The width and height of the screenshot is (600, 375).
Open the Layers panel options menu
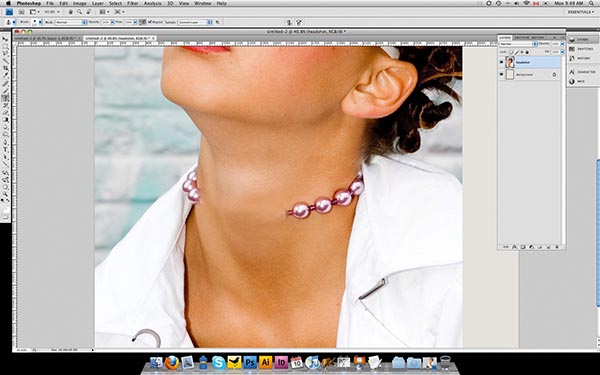pyautogui.click(x=562, y=38)
